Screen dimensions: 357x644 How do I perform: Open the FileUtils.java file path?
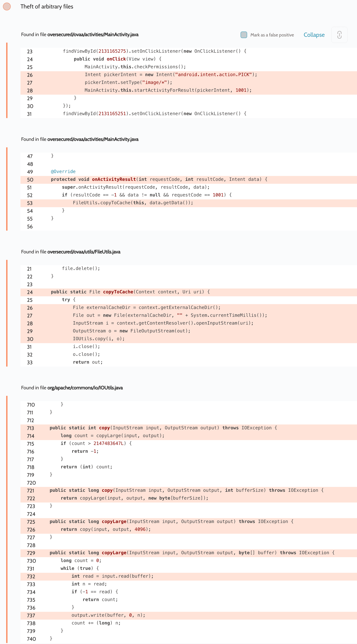click(84, 252)
